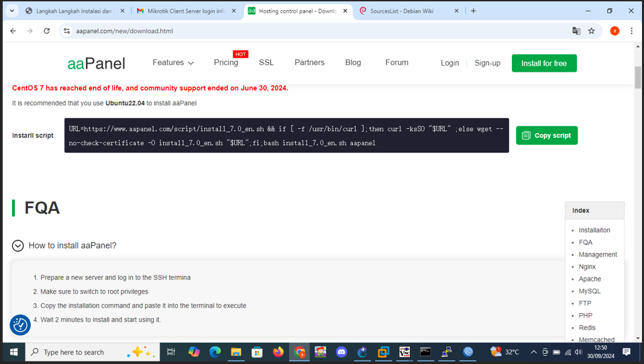Reload the current page

pos(47,31)
